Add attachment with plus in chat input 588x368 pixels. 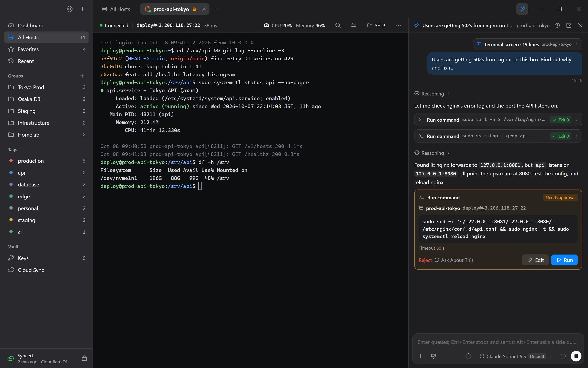pyautogui.click(x=420, y=356)
